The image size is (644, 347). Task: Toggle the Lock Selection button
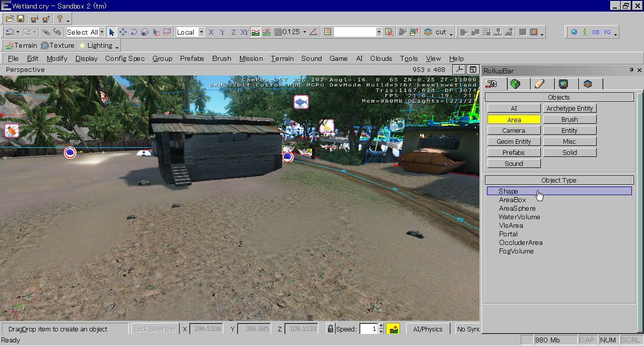click(154, 329)
